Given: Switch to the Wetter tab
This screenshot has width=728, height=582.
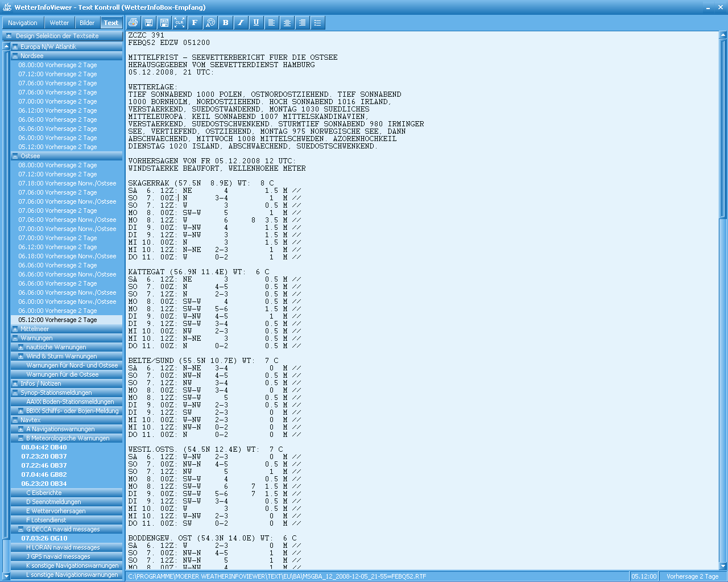Looking at the screenshot, I should click(59, 23).
